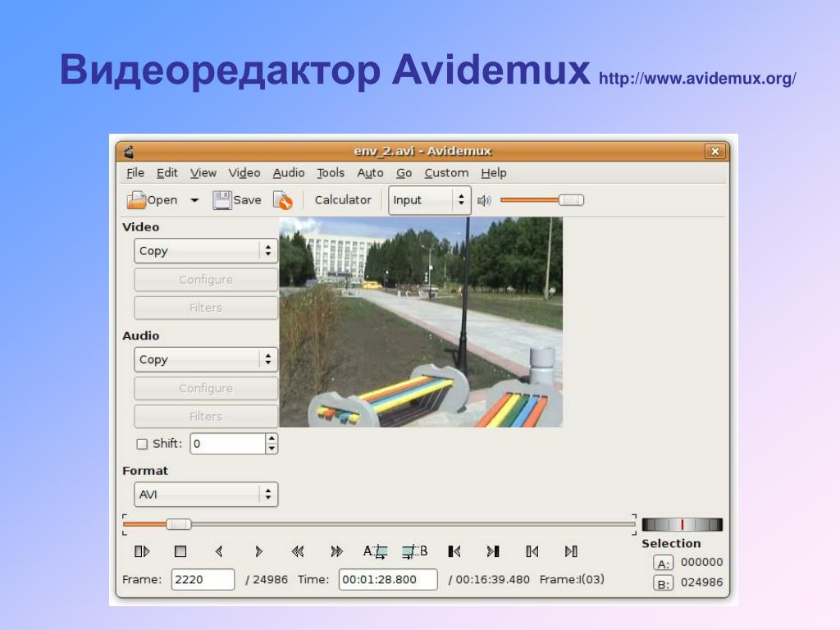Click the avidemux.org URL text
Screen dimensions: 840x630
697,79
